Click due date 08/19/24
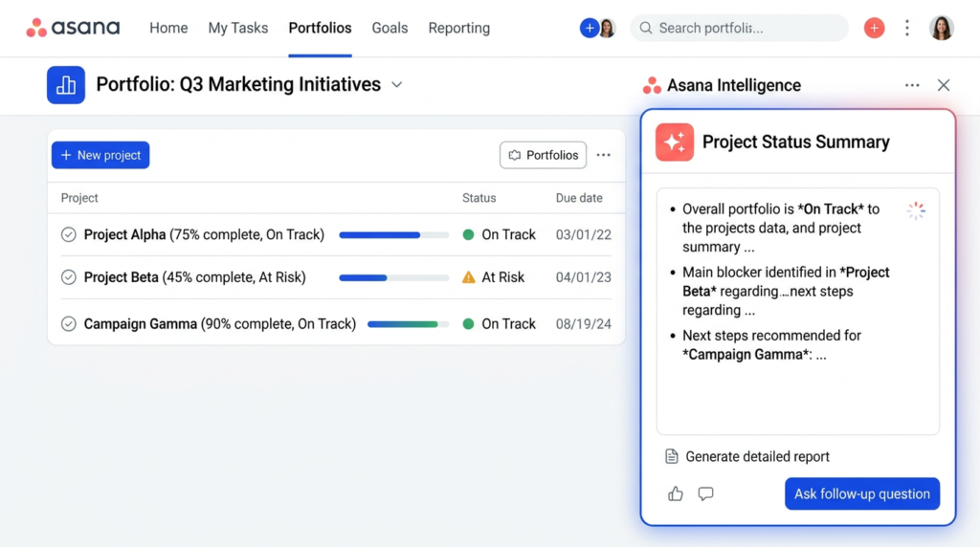 click(583, 324)
